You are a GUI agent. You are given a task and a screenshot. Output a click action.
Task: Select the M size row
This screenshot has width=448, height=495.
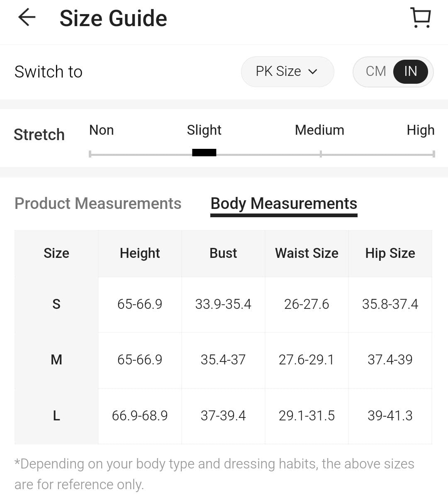(x=56, y=359)
